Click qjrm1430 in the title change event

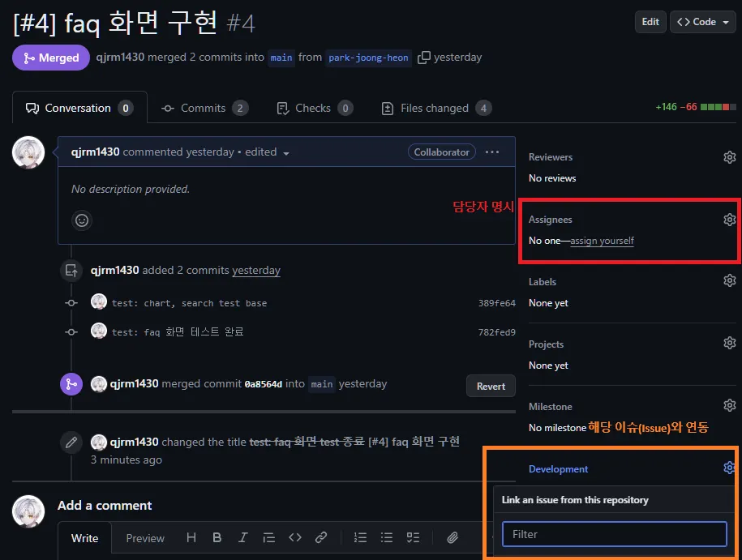pos(134,442)
